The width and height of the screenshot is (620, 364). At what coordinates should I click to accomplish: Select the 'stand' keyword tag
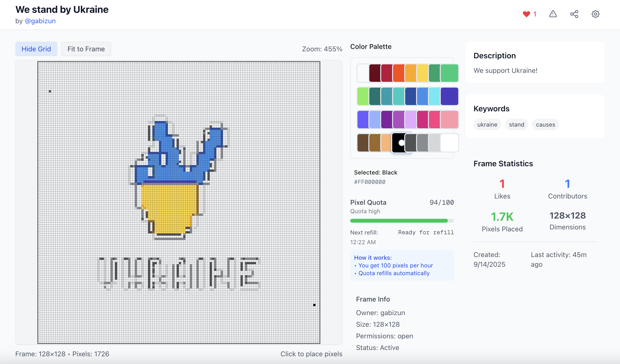tap(516, 125)
